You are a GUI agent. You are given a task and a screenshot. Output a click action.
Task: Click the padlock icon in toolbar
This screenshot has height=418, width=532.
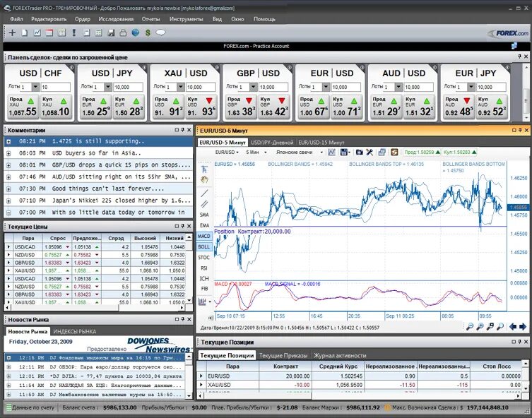123,32
